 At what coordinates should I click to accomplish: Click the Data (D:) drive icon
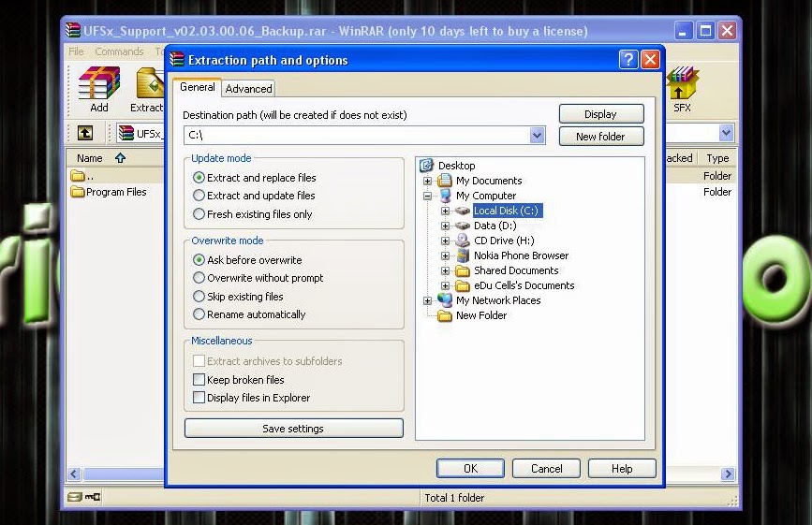462,226
